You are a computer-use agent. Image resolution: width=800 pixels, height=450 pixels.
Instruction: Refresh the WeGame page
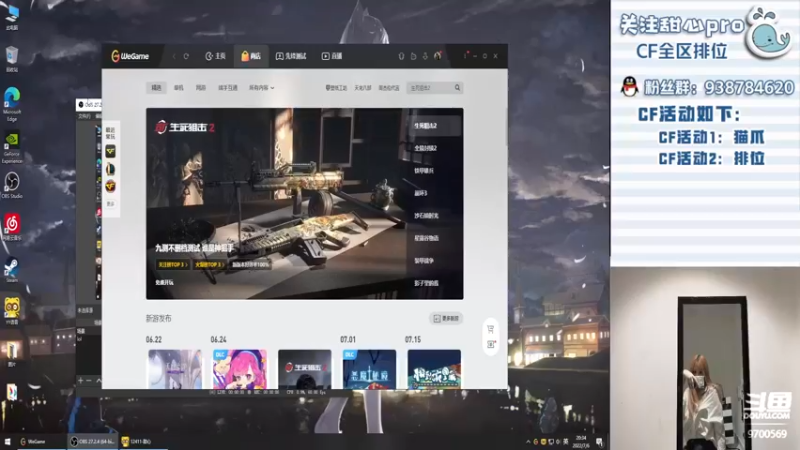point(186,56)
